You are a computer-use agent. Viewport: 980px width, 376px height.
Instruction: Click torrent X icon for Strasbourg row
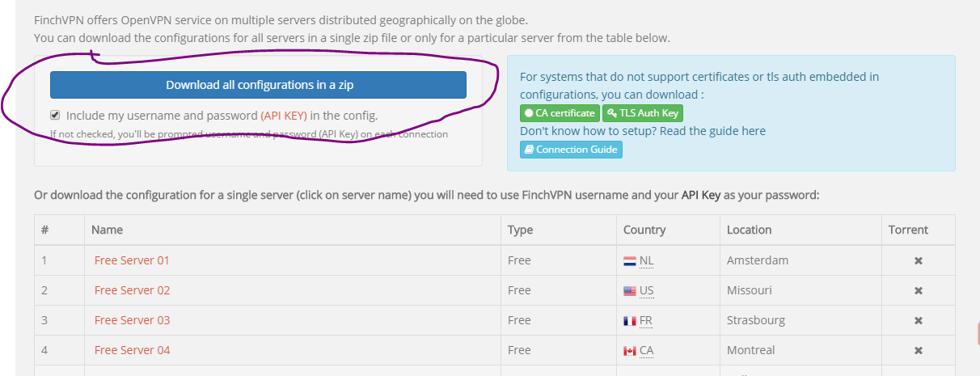click(918, 321)
